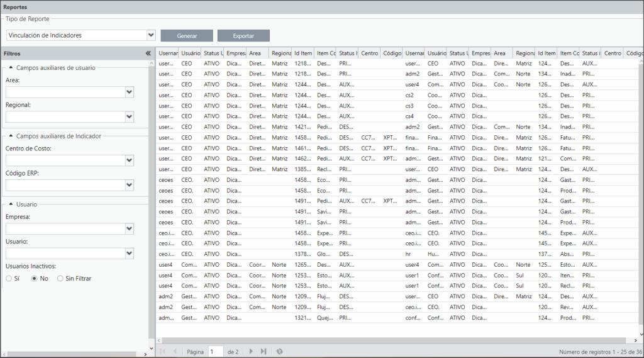Open the Tipo de Reporte dropdown
The width and height of the screenshot is (644, 358).
151,35
